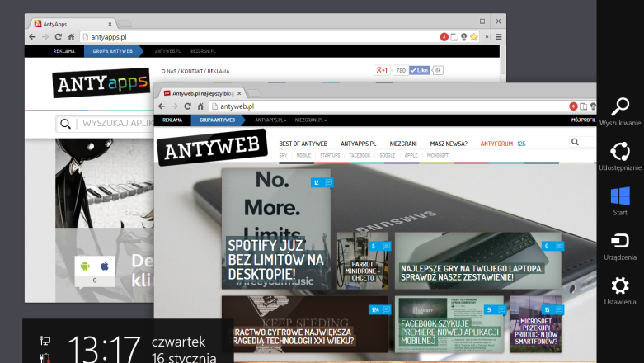Click the lightbulb extension in AntyApps window
Image resolution: width=644 pixels, height=363 pixels.
click(464, 37)
